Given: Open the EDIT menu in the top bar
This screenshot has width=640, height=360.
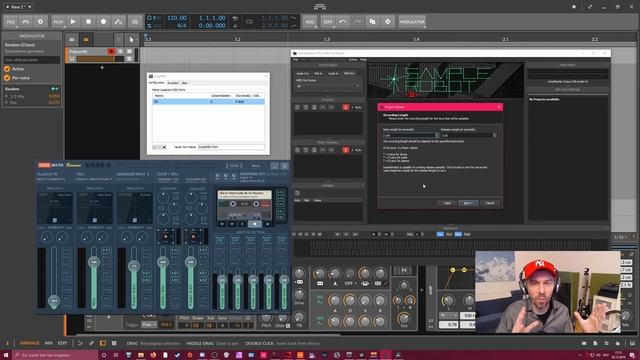Looking at the screenshot, I should pos(328,22).
